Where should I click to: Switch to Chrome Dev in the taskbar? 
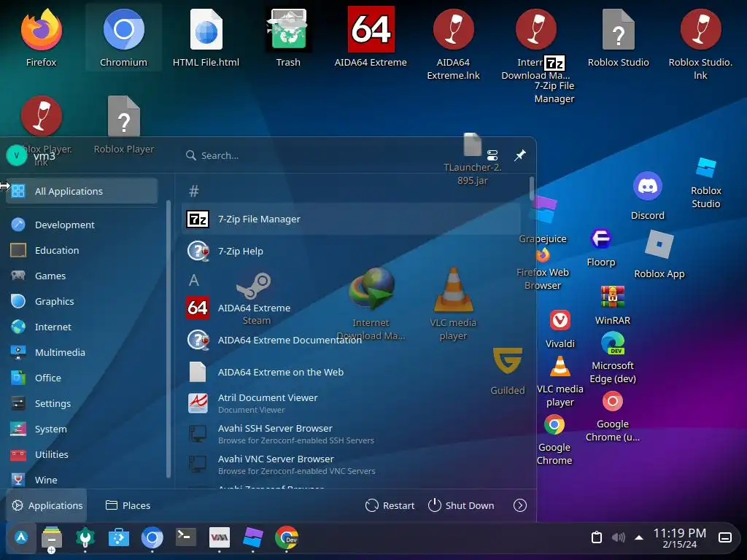tap(286, 538)
